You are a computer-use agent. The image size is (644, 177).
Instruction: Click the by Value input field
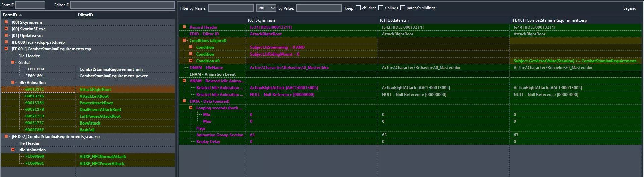point(318,8)
